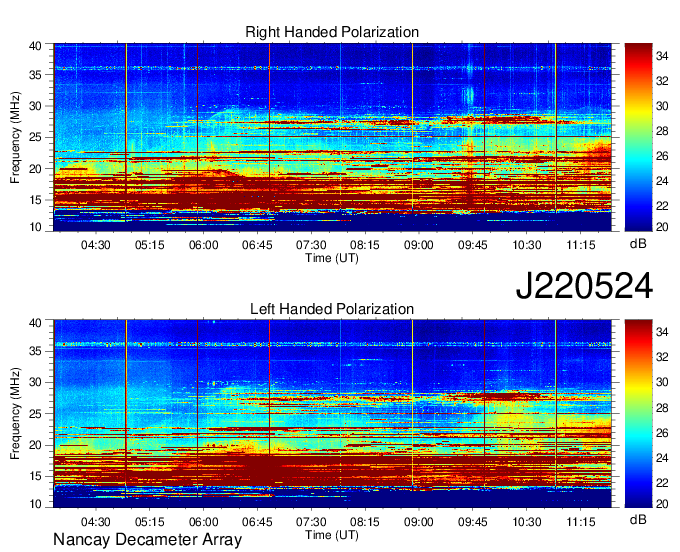
Task: Click the "Right Handed Polarization" plot title
Action: coord(332,32)
